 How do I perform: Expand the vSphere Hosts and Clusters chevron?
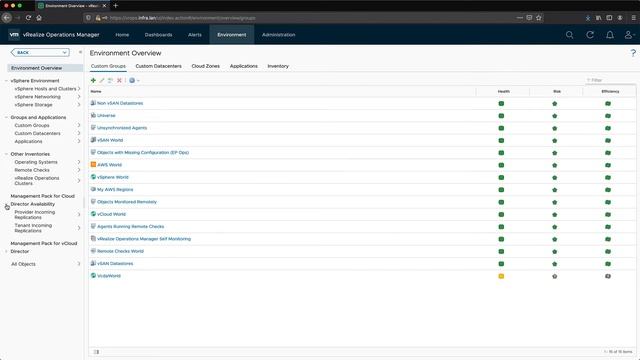click(x=79, y=89)
